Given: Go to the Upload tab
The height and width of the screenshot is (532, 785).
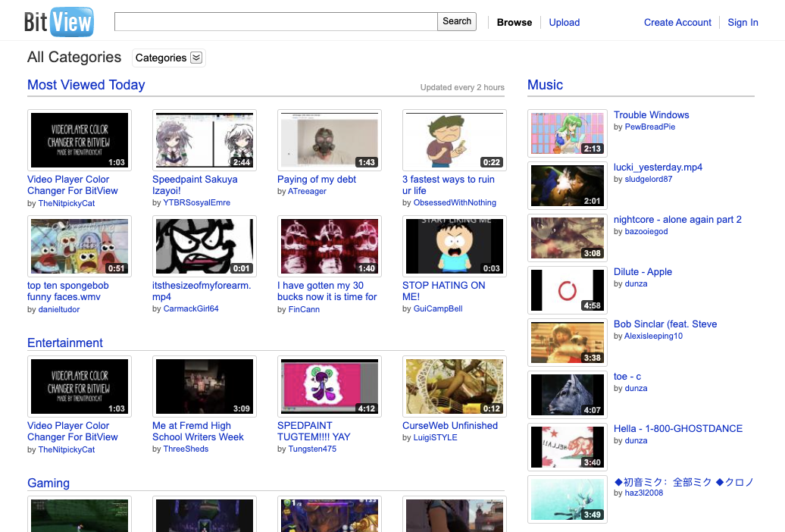Looking at the screenshot, I should (x=564, y=23).
